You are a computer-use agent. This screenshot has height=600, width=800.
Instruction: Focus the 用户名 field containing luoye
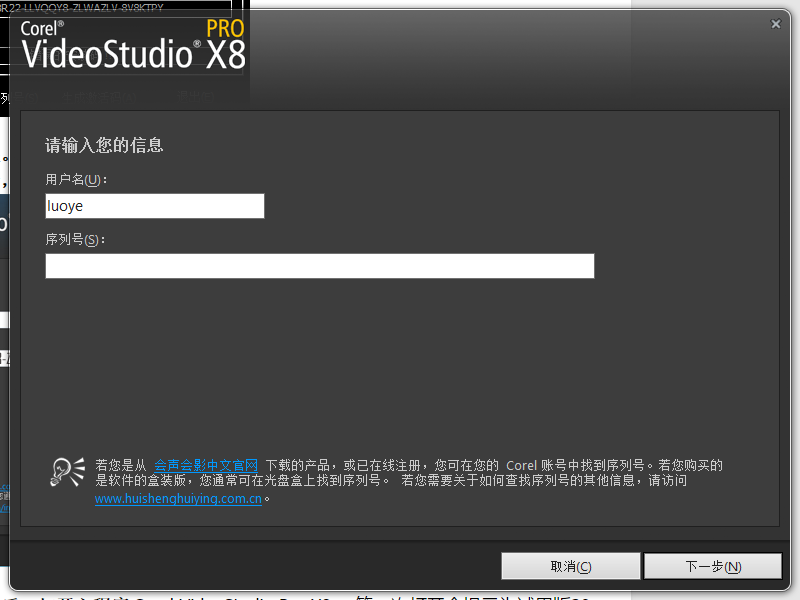155,206
